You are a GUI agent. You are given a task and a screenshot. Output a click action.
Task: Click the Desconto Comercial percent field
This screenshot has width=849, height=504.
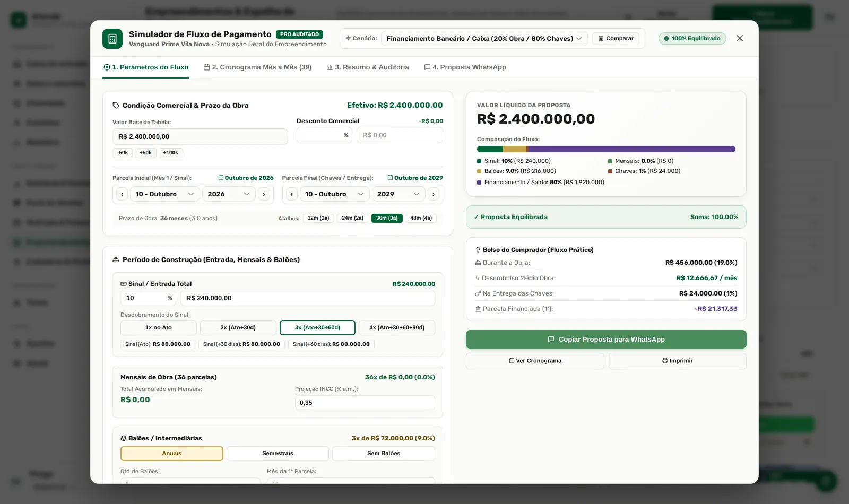point(324,135)
